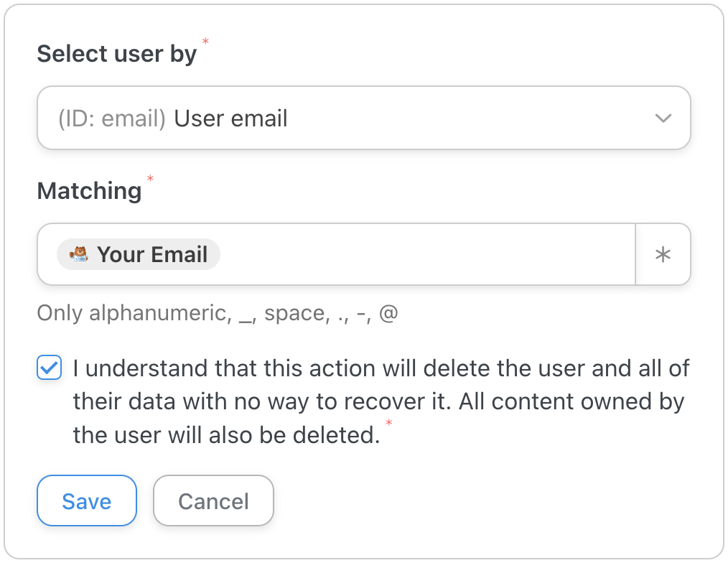Click the red asterisk beside "Matching"

[150, 178]
